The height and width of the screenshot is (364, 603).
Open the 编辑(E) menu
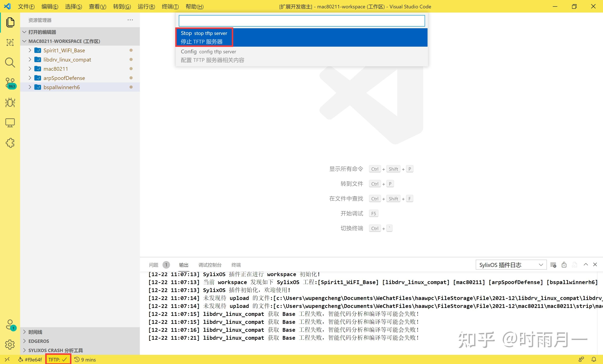click(x=50, y=7)
